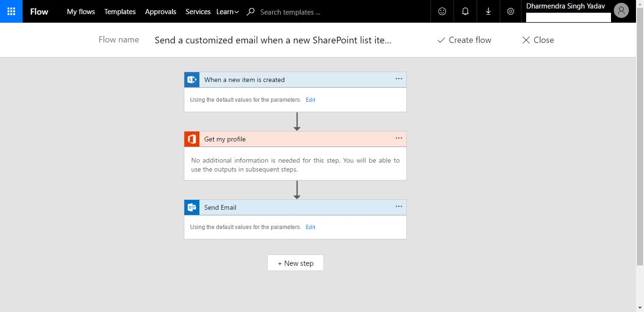This screenshot has height=312, width=644.
Task: Click the smiley feedback icon
Action: 442,11
